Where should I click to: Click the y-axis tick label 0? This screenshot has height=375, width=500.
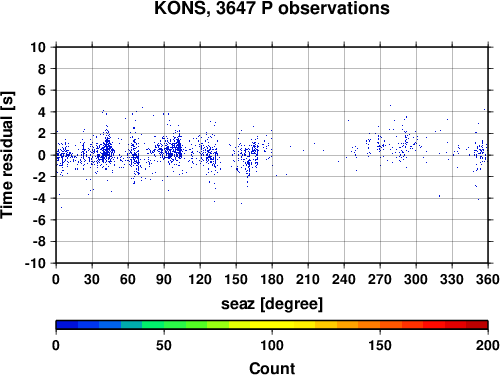(x=42, y=155)
